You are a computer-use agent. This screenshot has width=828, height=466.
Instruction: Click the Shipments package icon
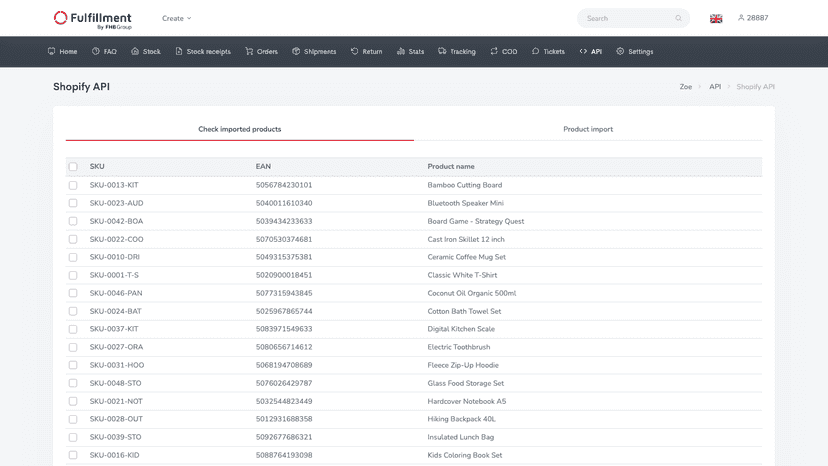[x=296, y=51]
